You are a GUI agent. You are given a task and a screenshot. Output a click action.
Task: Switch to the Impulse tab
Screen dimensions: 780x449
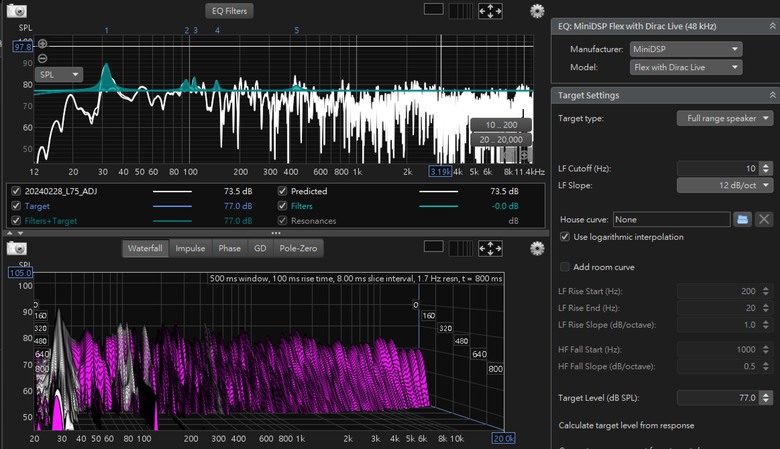[190, 248]
